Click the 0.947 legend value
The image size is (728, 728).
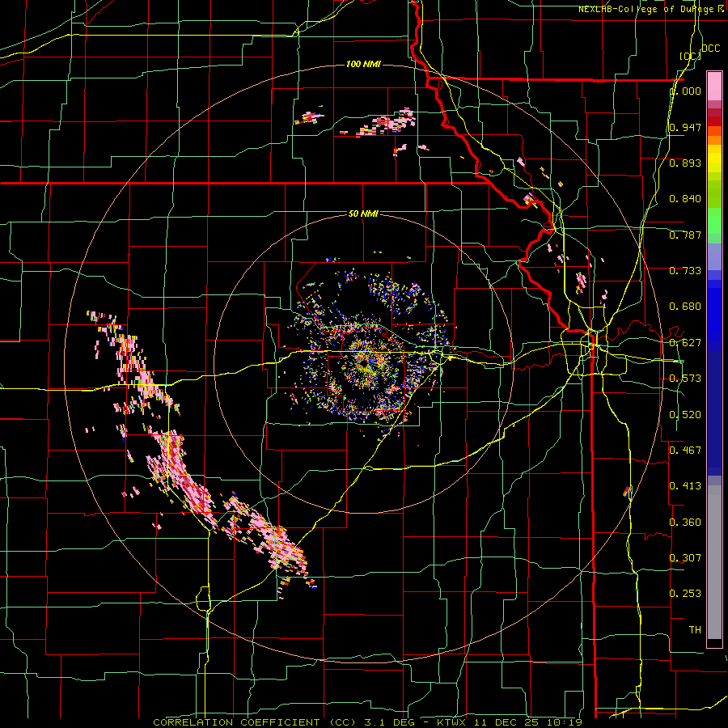click(x=685, y=127)
